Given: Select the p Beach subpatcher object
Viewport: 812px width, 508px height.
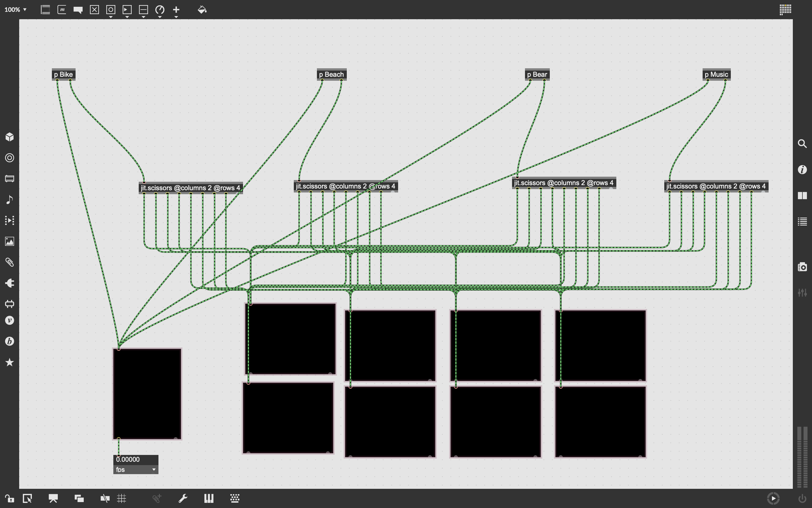Looking at the screenshot, I should 332,74.
